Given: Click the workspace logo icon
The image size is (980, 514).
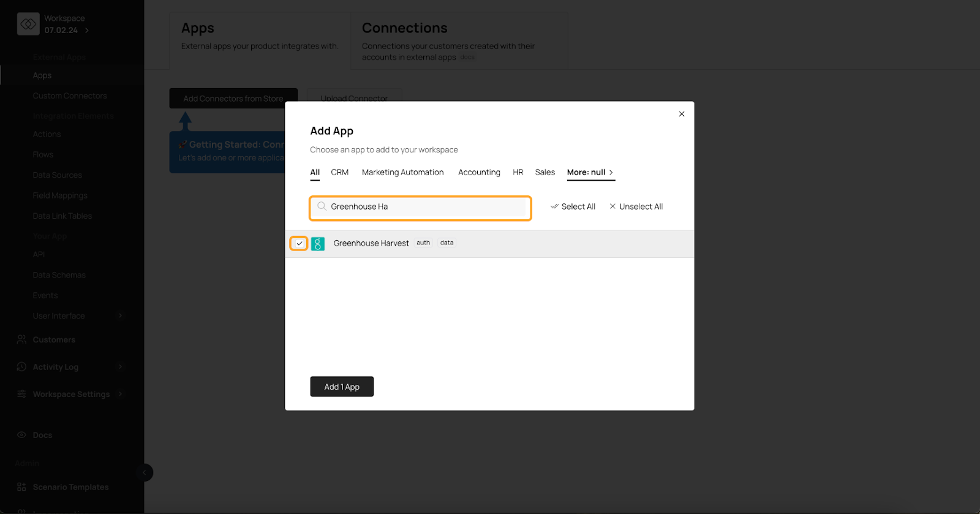Looking at the screenshot, I should (x=28, y=24).
